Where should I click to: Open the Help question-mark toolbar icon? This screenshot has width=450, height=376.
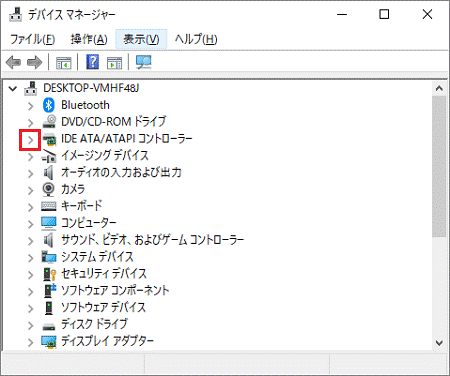tap(93, 62)
